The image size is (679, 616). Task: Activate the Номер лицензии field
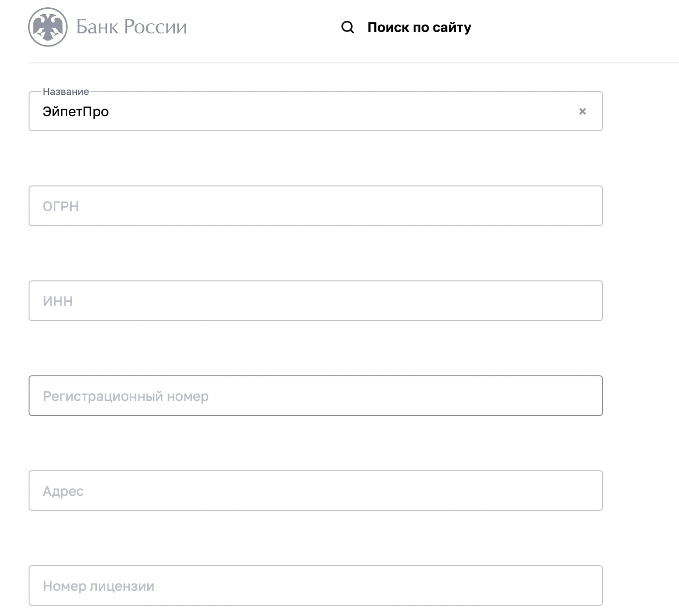click(x=315, y=585)
